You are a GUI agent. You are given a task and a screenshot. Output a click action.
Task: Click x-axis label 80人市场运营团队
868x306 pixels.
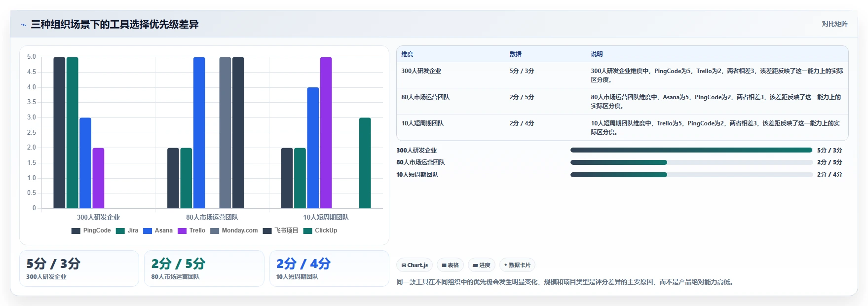click(212, 217)
